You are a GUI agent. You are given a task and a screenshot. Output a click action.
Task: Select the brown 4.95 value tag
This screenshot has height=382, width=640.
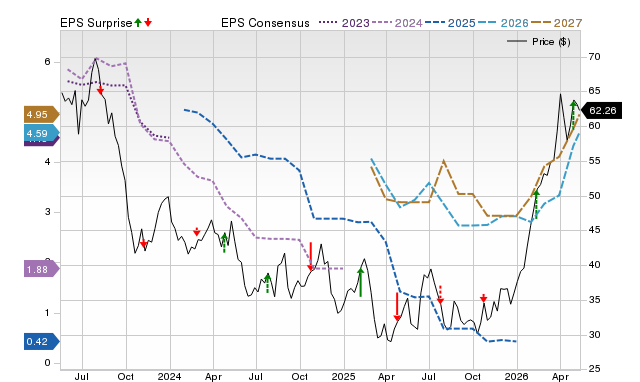pos(41,114)
